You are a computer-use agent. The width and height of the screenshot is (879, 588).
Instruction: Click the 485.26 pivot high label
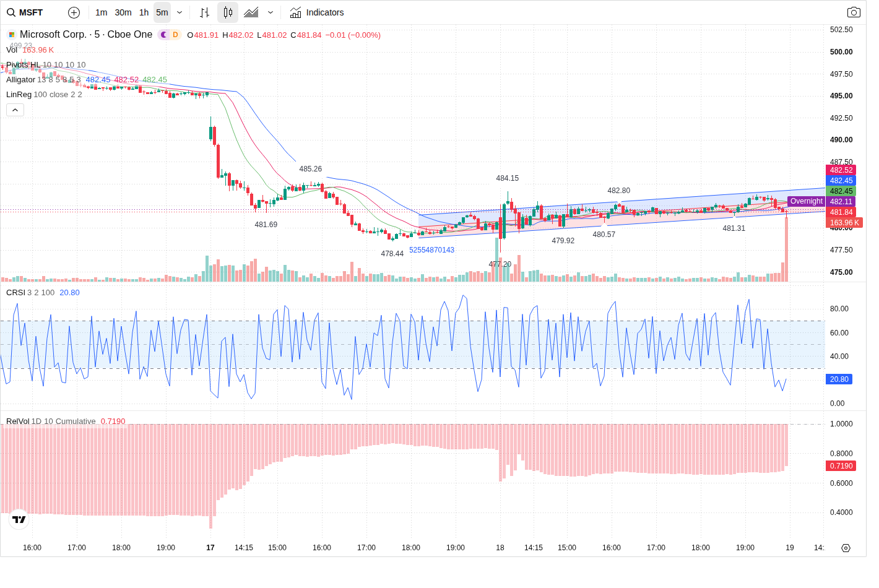coord(310,169)
